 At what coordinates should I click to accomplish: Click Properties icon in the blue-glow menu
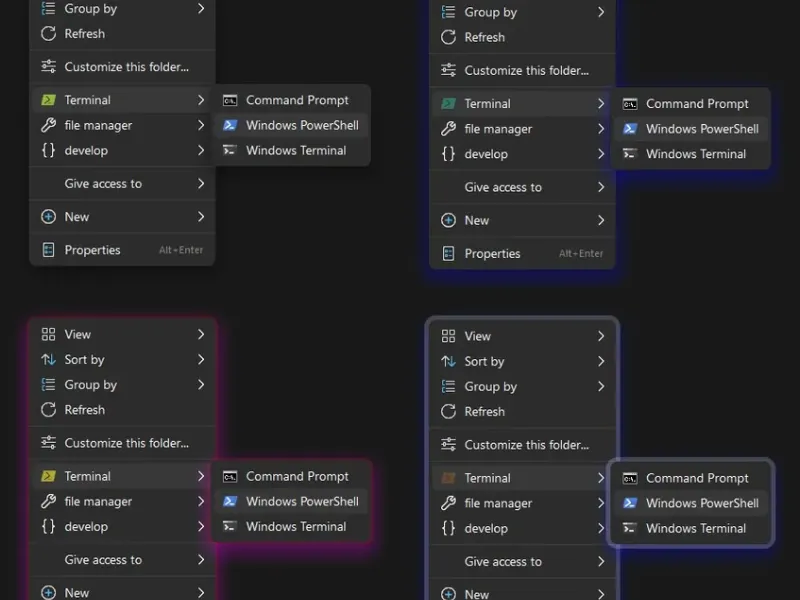(x=448, y=254)
